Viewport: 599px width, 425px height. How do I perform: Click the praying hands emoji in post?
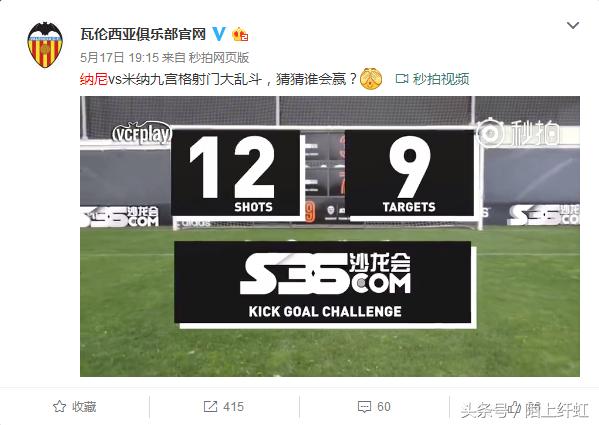pyautogui.click(x=371, y=79)
